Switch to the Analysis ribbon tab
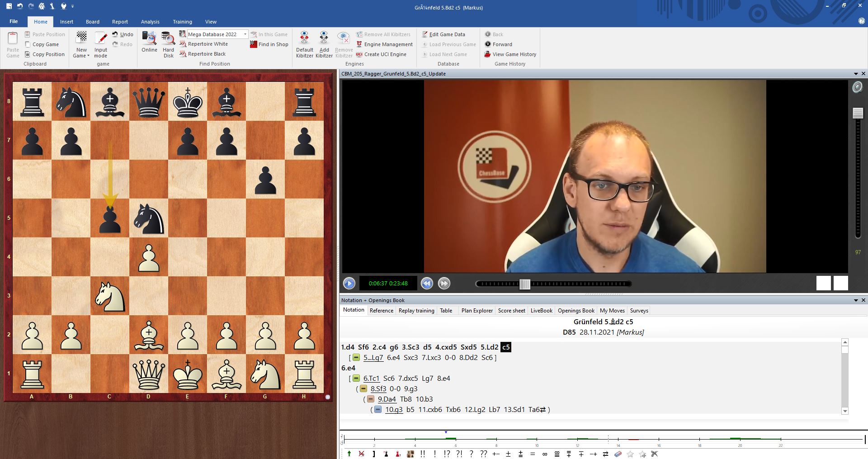Image resolution: width=868 pixels, height=459 pixels. tap(150, 22)
